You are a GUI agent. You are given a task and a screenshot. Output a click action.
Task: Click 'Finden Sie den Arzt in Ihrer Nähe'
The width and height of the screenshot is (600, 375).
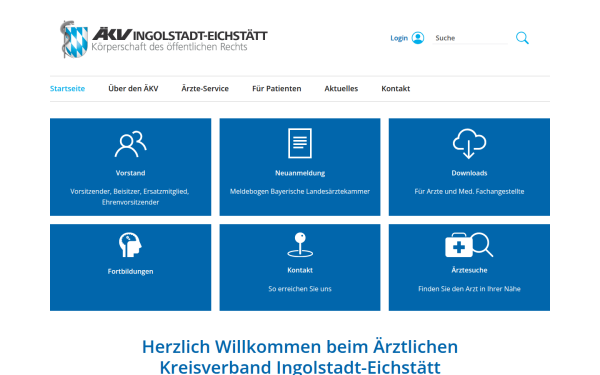coord(469,289)
